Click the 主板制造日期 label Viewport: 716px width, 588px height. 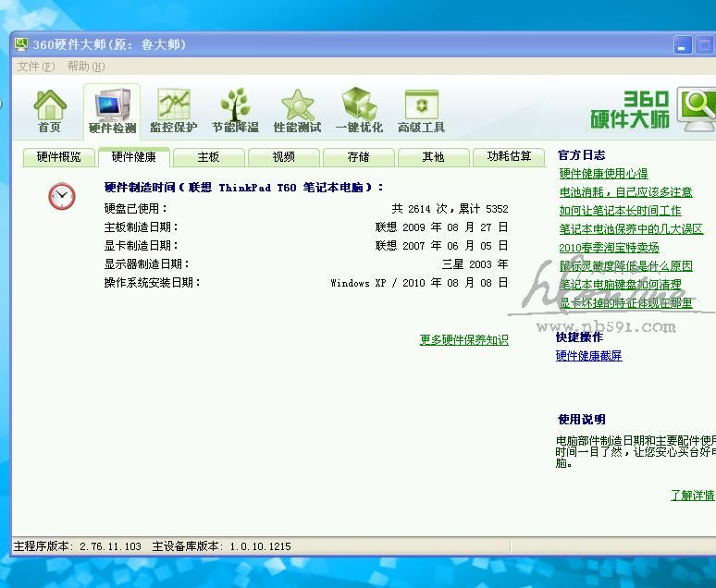[142, 227]
